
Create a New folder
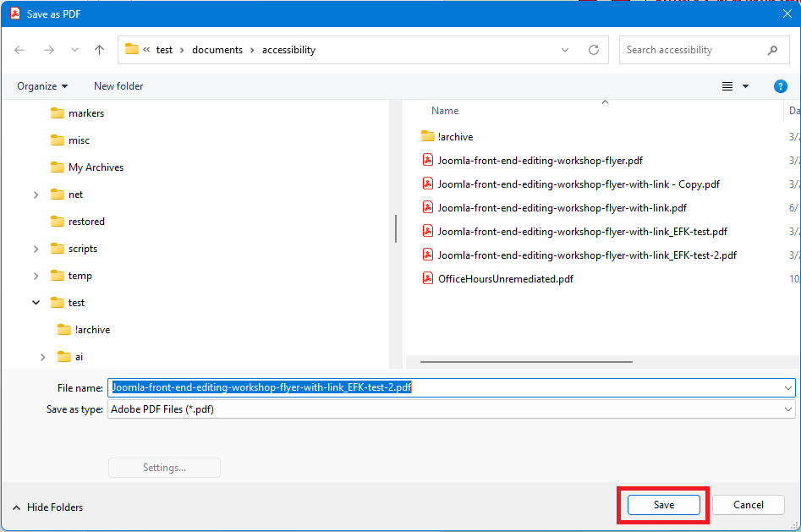(x=118, y=86)
